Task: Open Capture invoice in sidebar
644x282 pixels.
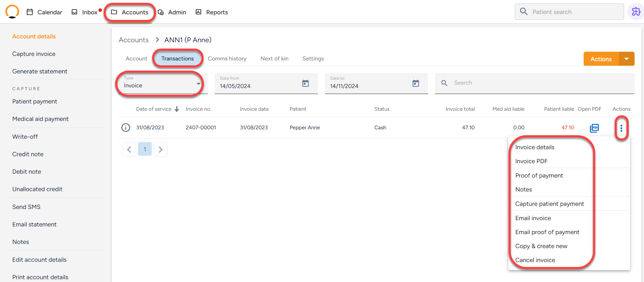Action: tap(34, 54)
